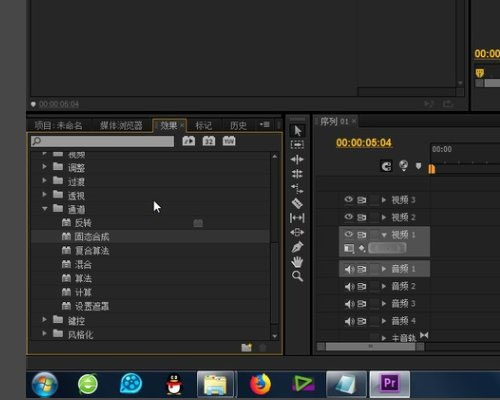Select the Track Select tool
500x400 pixels.
[297, 145]
